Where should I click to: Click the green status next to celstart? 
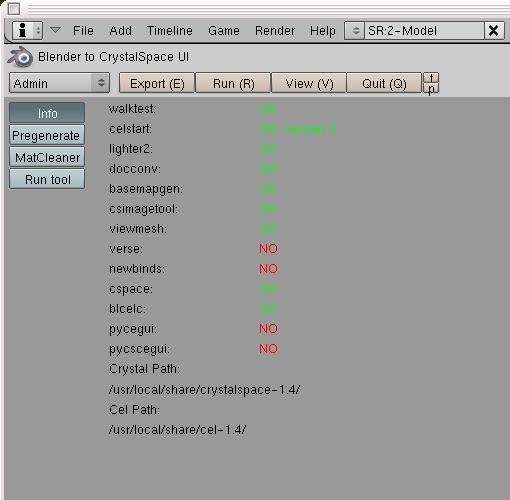[298, 129]
